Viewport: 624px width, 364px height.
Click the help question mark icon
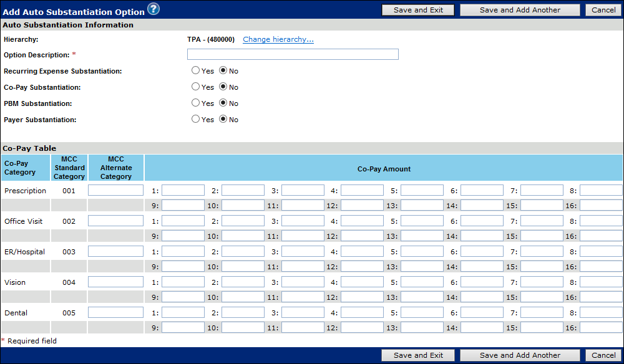[x=154, y=9]
